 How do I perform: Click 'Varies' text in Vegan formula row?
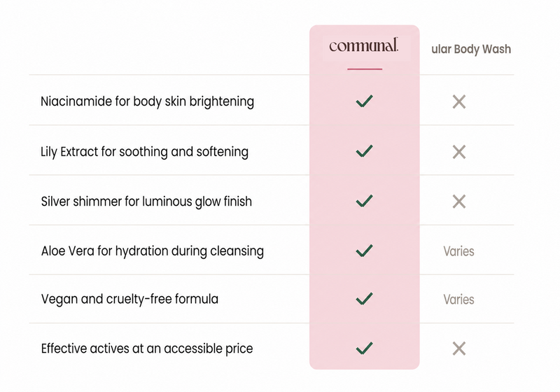459,300
